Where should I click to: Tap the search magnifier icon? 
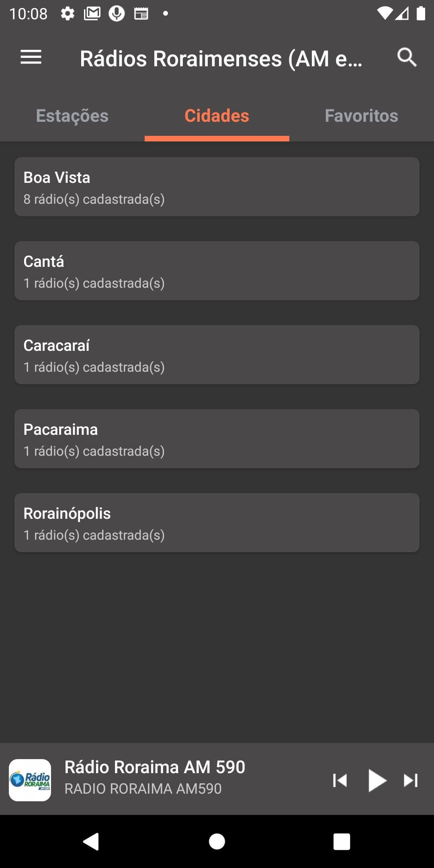pos(407,57)
